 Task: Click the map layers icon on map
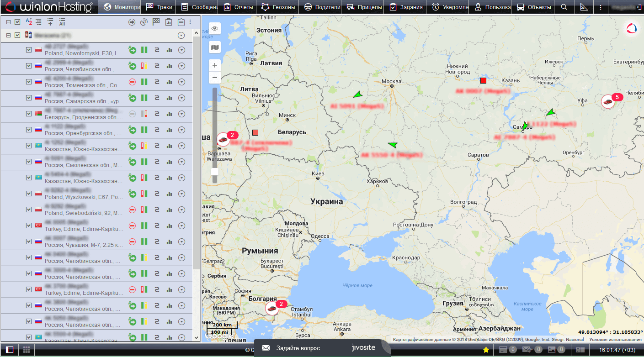pyautogui.click(x=215, y=47)
